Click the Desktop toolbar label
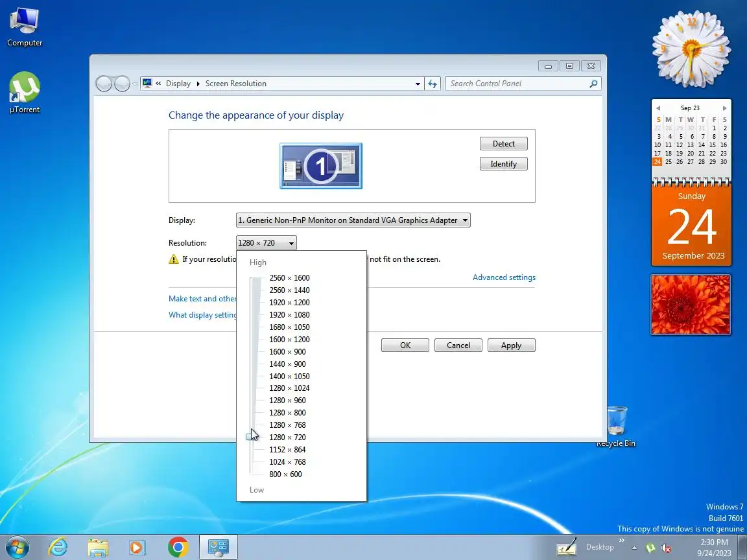Screen dimensions: 747x560 pyautogui.click(x=600, y=546)
